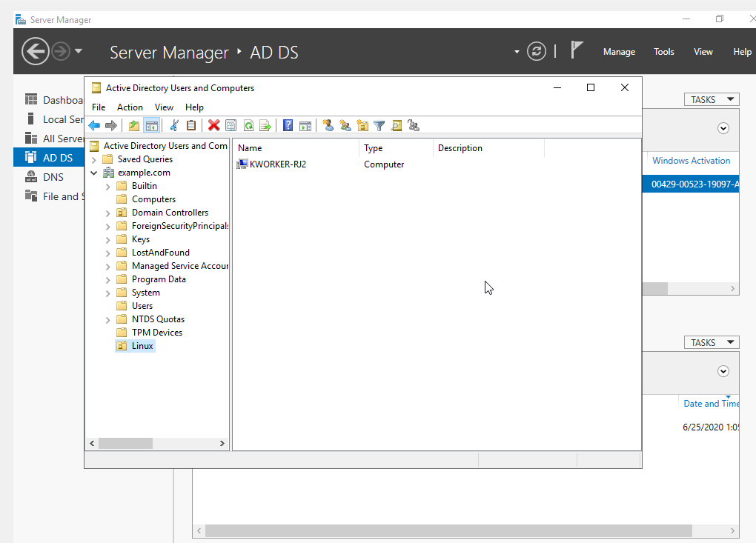Open View menu in Server Manager header
Viewport: 756px width, 543px height.
[x=703, y=52]
